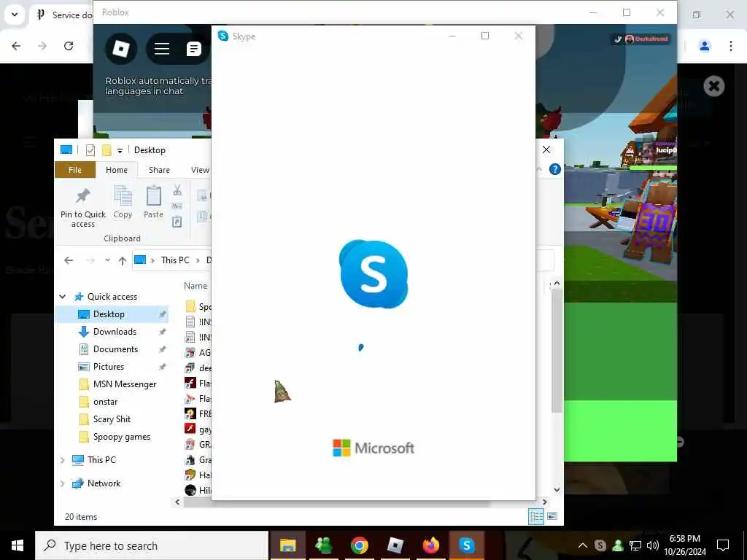This screenshot has height=560, width=747.
Task: Click the vertical scrollbar in the Explorer file list
Action: 557,351
